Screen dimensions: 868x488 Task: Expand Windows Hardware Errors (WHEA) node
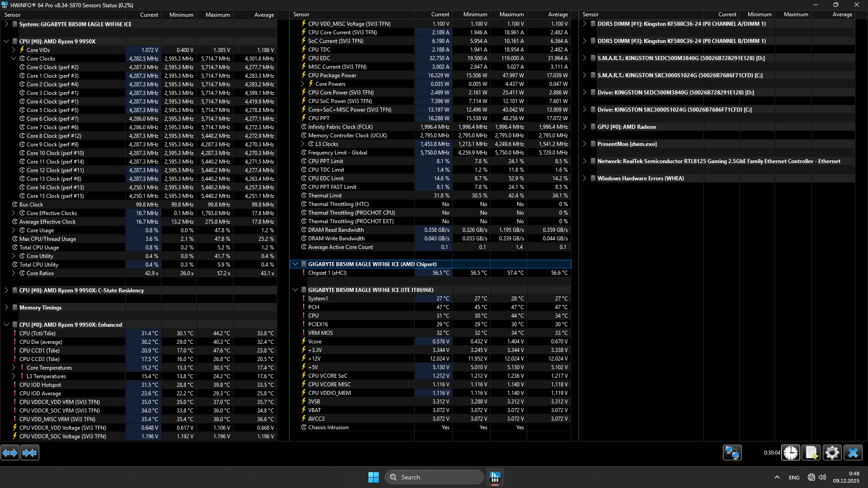point(585,178)
